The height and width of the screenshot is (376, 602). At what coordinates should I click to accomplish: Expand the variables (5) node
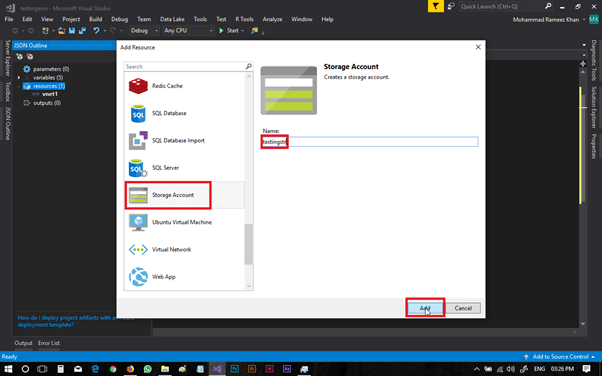click(19, 78)
